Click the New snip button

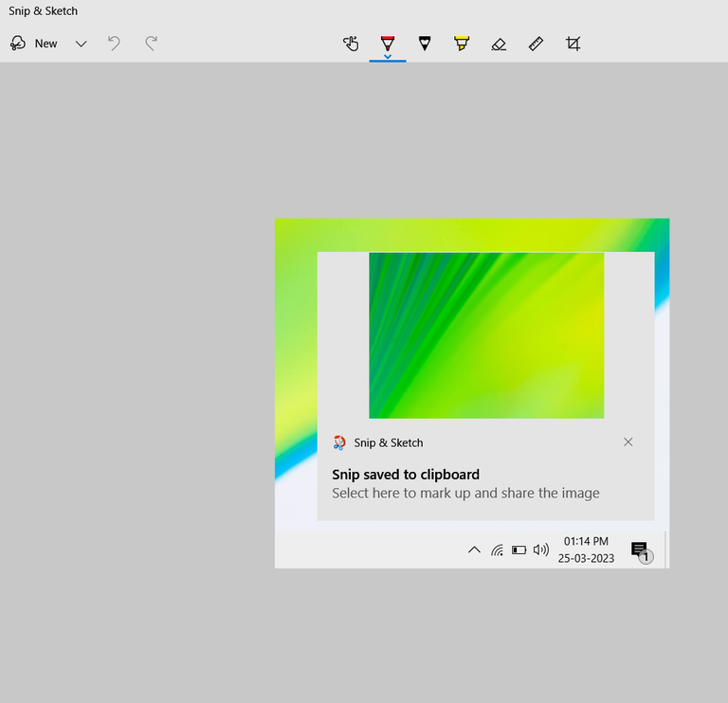[x=34, y=44]
